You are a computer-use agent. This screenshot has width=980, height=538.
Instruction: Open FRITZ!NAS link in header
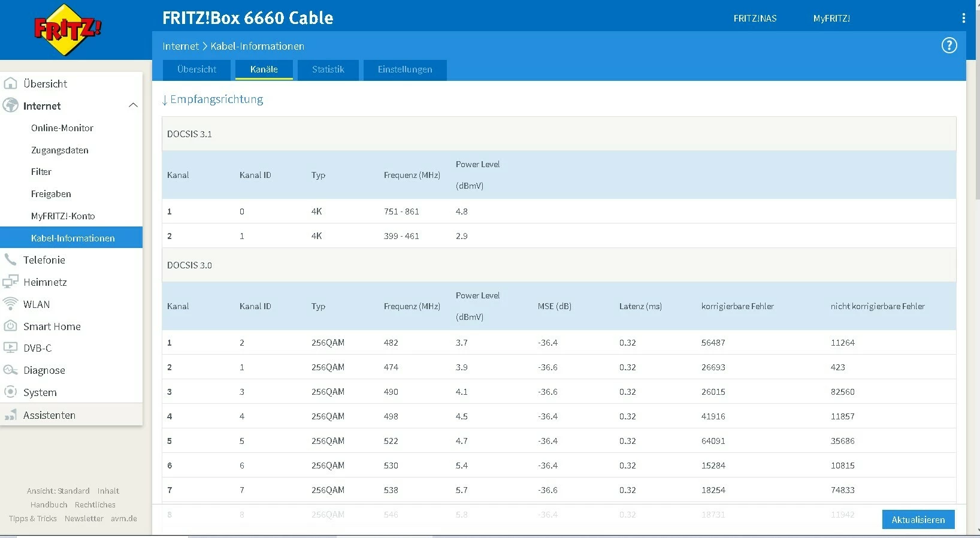pyautogui.click(x=755, y=19)
